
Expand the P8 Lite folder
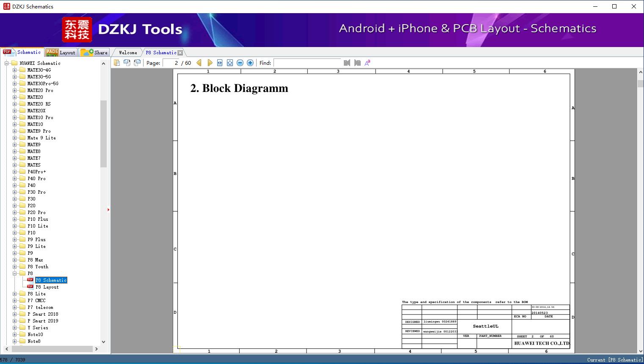[15, 294]
